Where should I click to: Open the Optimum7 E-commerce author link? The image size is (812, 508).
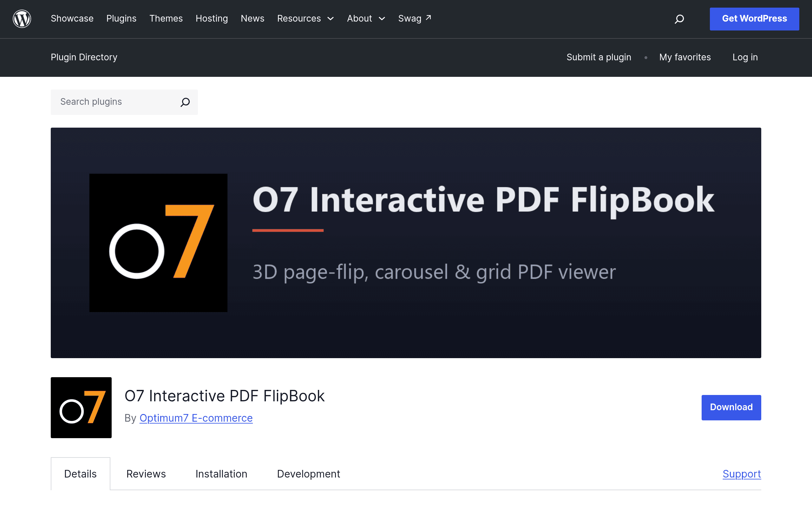coord(196,418)
